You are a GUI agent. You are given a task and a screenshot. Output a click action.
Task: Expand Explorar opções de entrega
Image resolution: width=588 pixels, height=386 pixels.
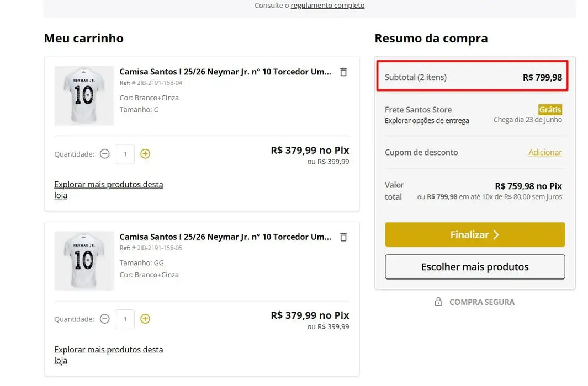(x=427, y=120)
